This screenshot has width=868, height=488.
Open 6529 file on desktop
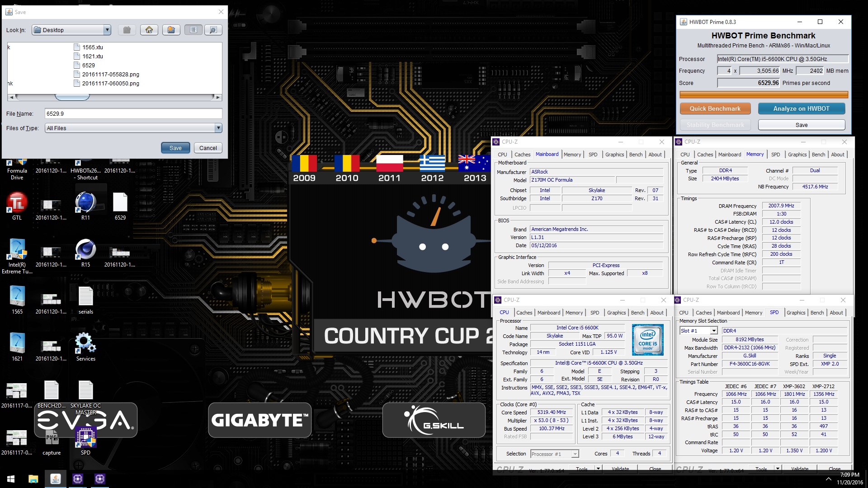coord(120,206)
